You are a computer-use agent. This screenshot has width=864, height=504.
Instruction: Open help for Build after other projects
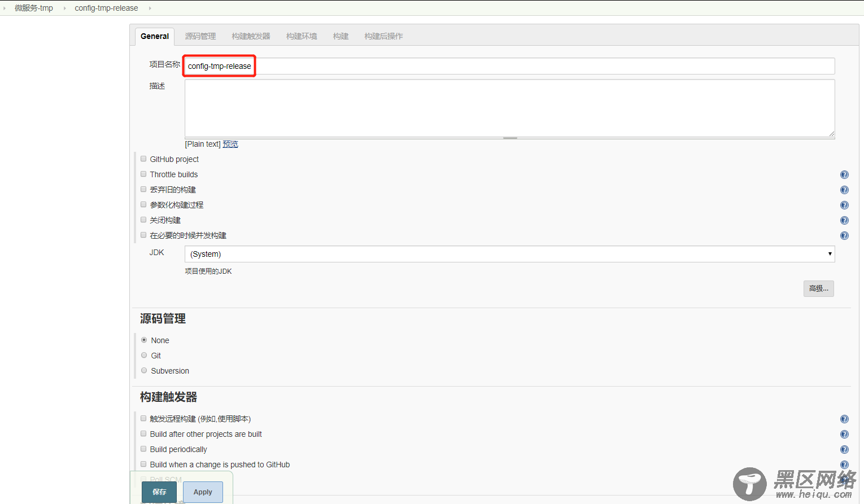[x=844, y=435]
